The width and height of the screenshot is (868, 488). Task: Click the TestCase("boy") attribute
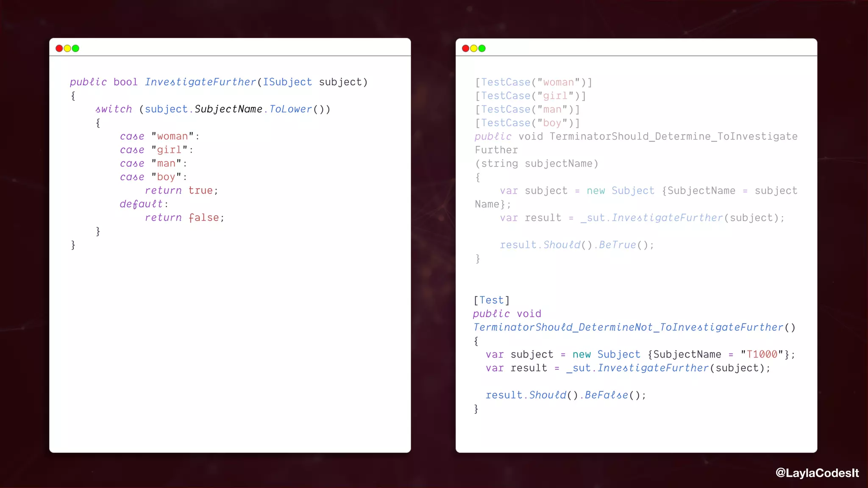click(527, 123)
